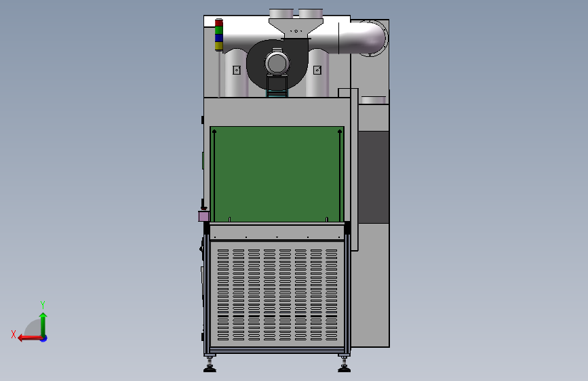
Task: Select the left round inlet pipe atop the hopper
Action: (281, 14)
